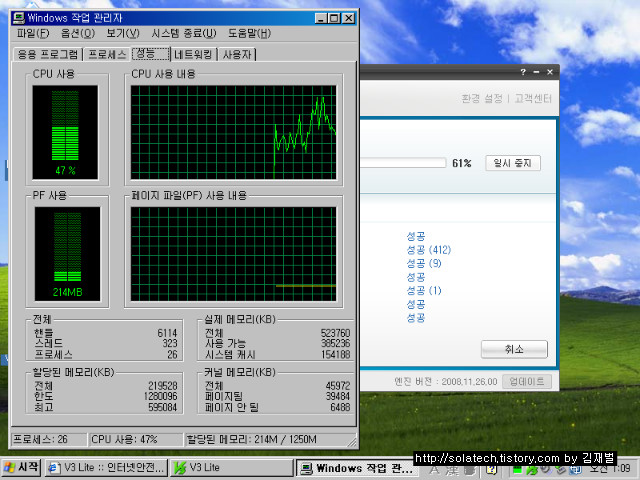This screenshot has height=480, width=640.
Task: Open 환경 설정 in V3 Lite
Action: coord(482,98)
